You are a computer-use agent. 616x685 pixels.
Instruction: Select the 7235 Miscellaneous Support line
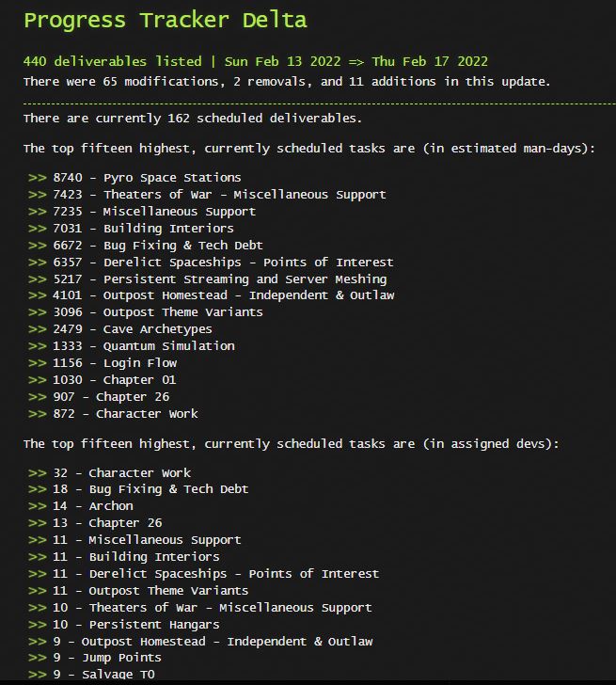[x=142, y=212]
